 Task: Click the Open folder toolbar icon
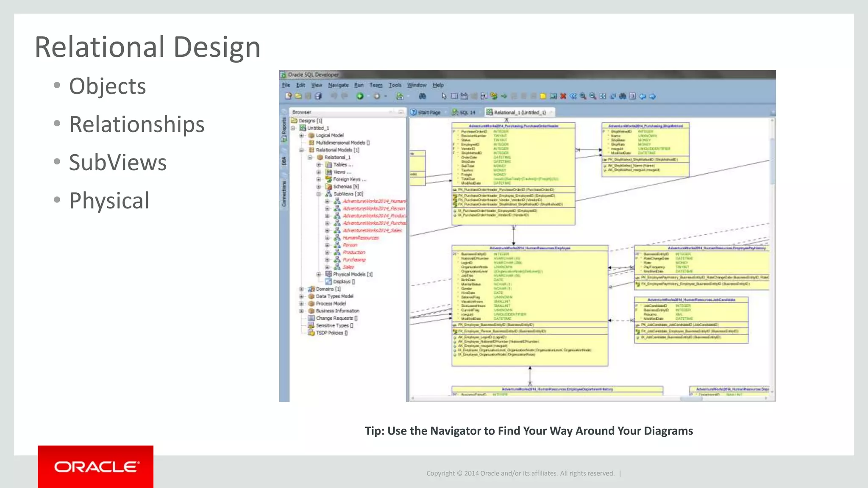click(298, 96)
